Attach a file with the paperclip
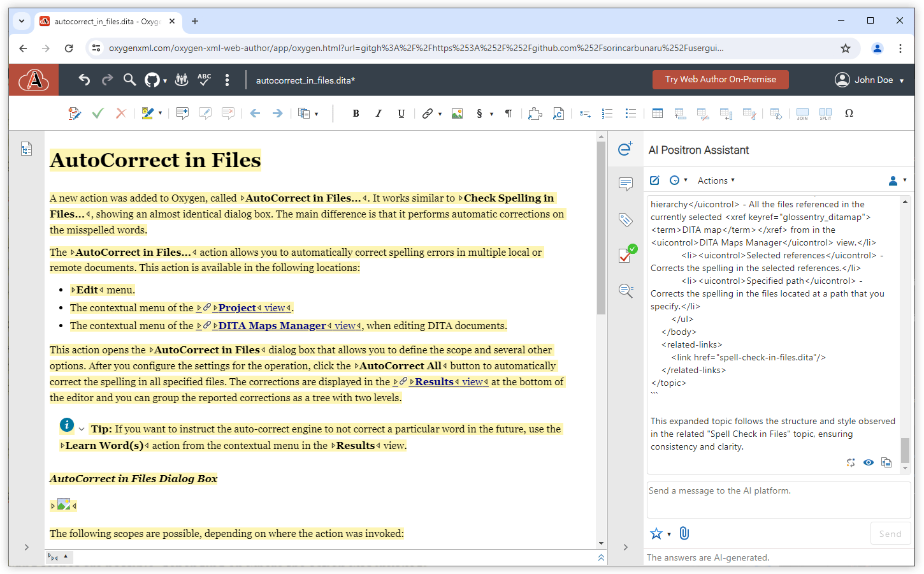This screenshot has width=924, height=574. [684, 533]
